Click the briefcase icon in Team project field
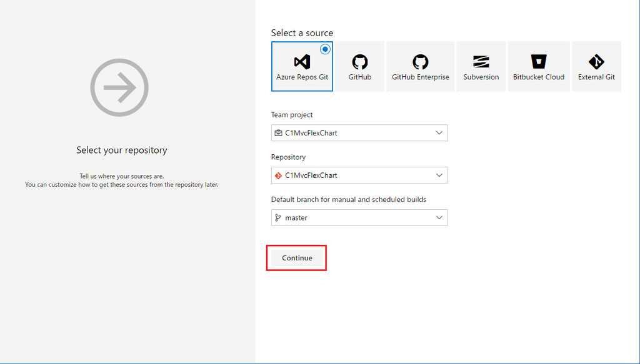 (x=278, y=133)
